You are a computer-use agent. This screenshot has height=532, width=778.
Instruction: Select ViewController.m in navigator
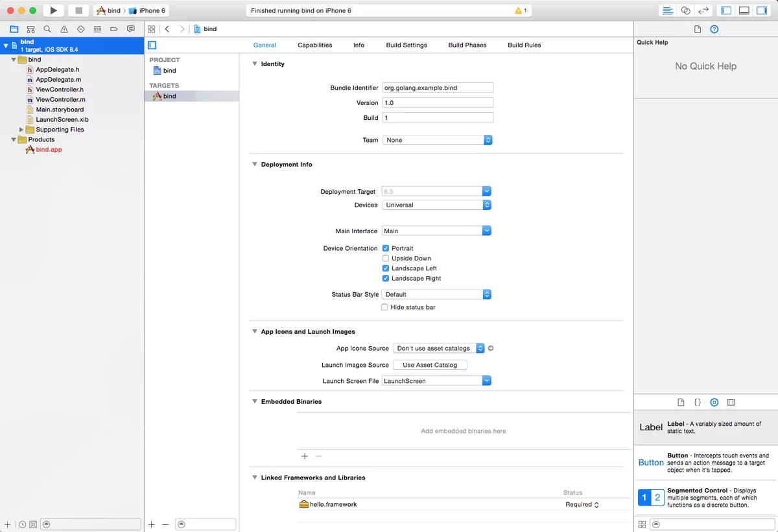pos(60,100)
